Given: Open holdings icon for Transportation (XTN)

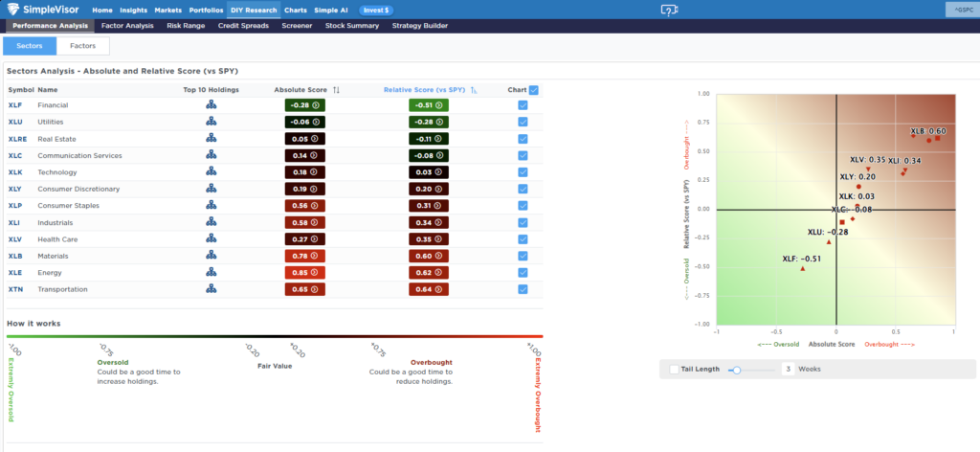Looking at the screenshot, I should coord(211,289).
